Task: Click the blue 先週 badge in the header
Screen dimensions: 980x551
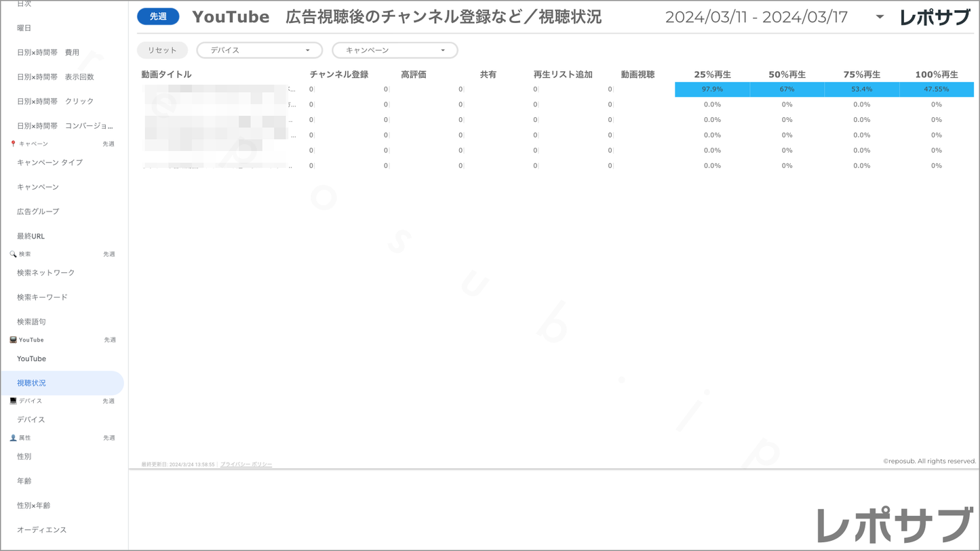Action: [x=158, y=17]
